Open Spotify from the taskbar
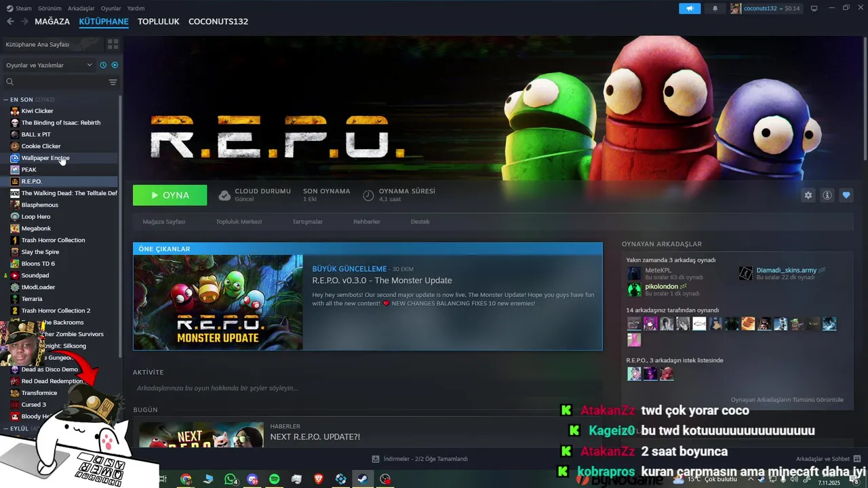 275,479
